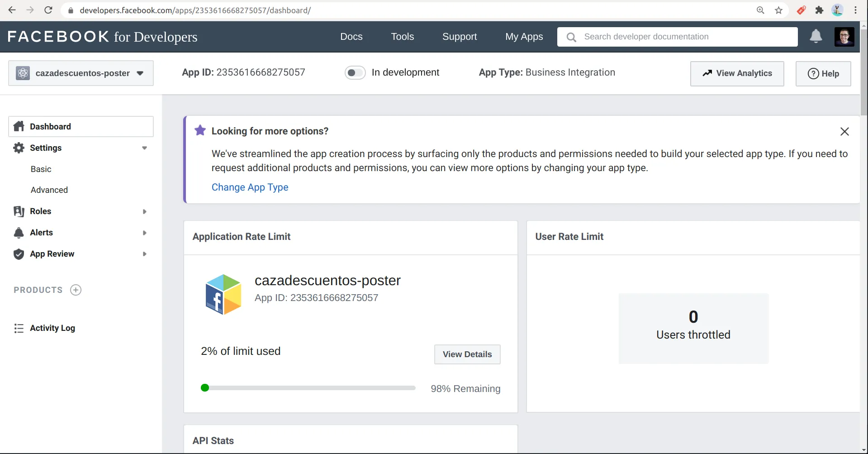The image size is (868, 454).
Task: Click the '98% Remaining' label
Action: 465,389
